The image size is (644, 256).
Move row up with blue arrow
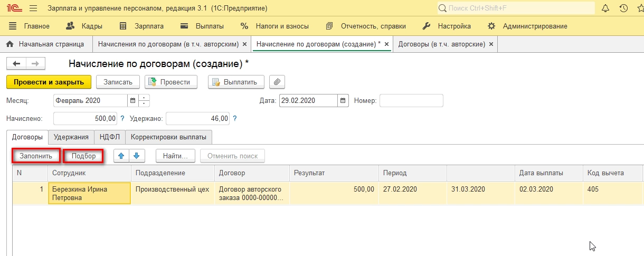point(122,156)
